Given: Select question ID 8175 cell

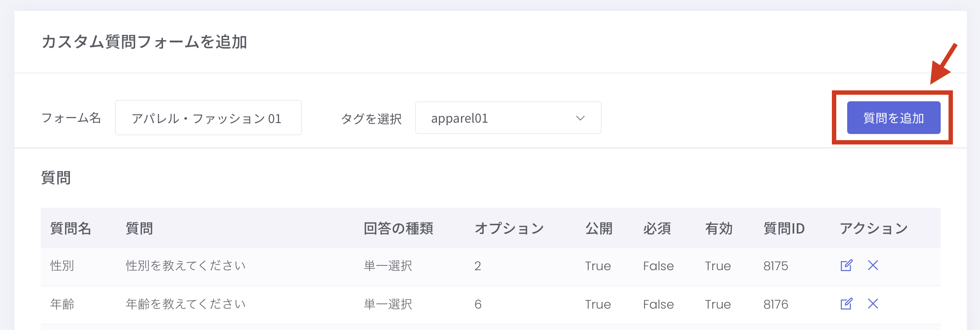Looking at the screenshot, I should (776, 266).
